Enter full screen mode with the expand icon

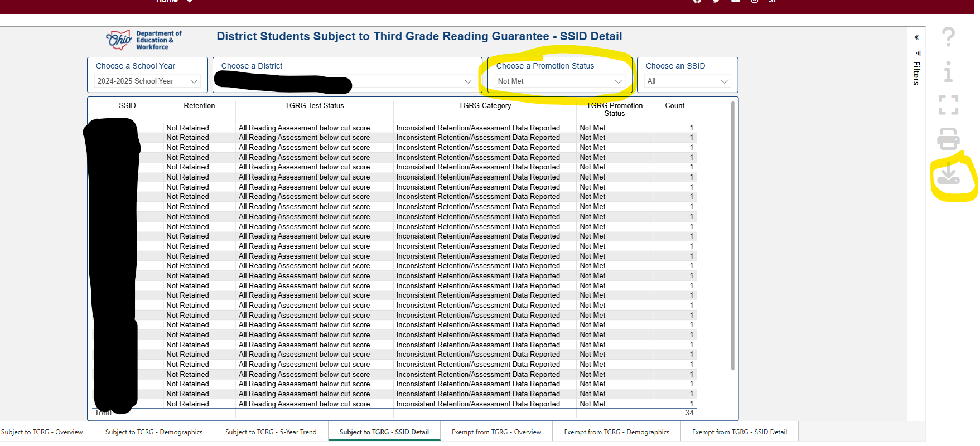point(948,105)
